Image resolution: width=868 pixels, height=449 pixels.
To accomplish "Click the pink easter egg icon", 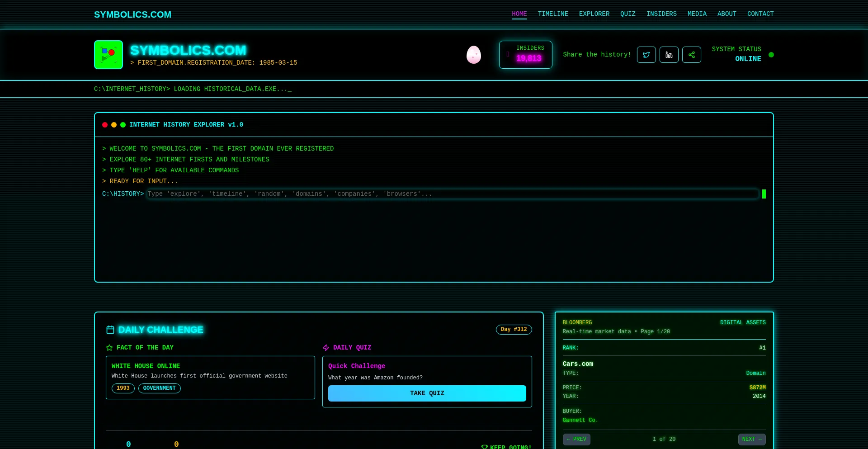I will point(473,55).
